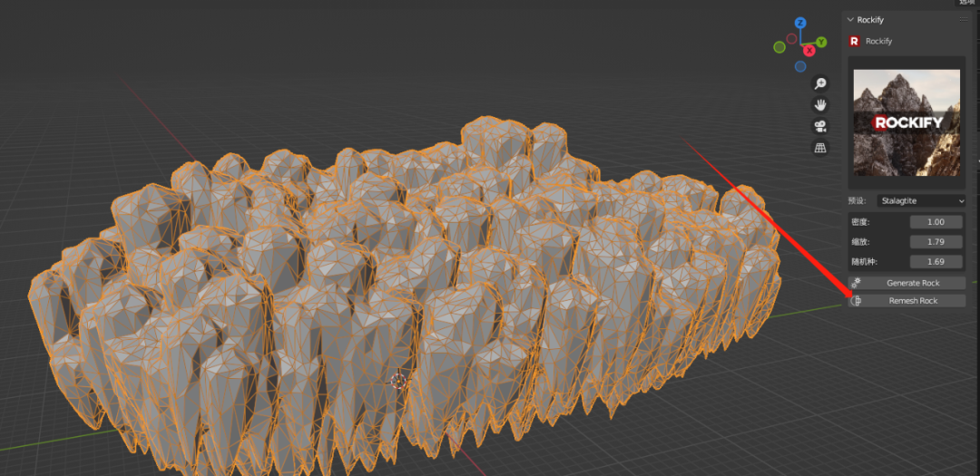980x476 pixels.
Task: Click the negative Y green circle on gizmo
Action: coord(779,47)
